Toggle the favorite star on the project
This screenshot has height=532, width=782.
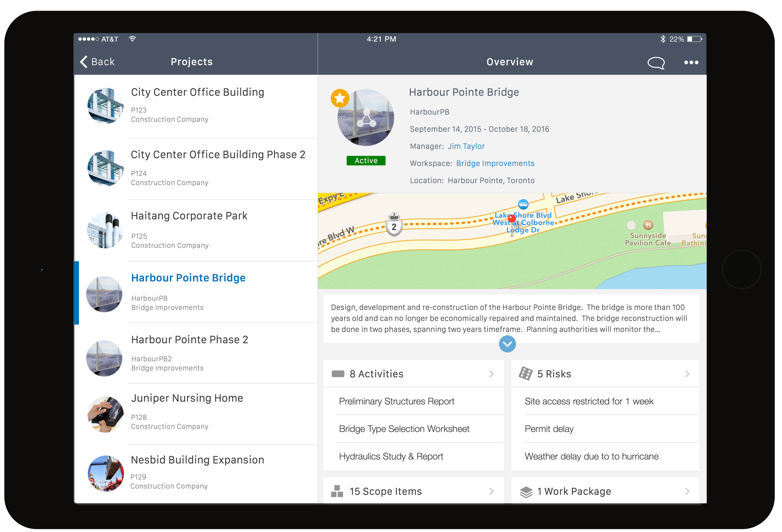(x=340, y=98)
